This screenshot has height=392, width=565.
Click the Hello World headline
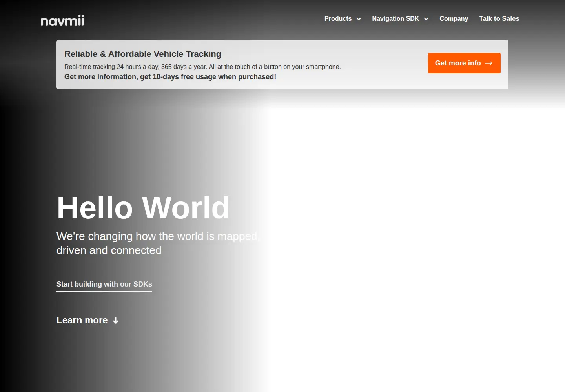[x=143, y=207]
